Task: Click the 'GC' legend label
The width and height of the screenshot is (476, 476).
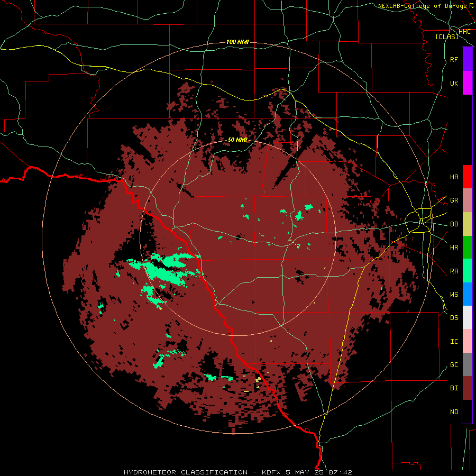Action: 454,365
